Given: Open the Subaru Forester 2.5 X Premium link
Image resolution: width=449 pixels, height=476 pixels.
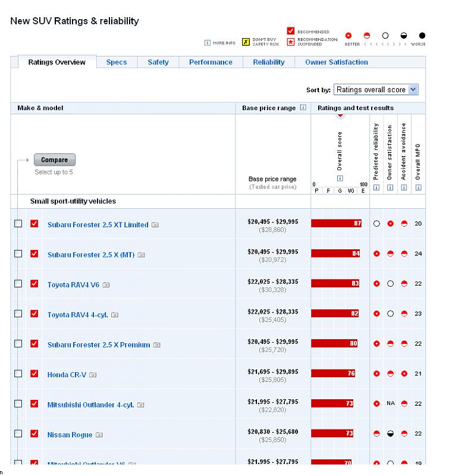Looking at the screenshot, I should click(x=98, y=345).
